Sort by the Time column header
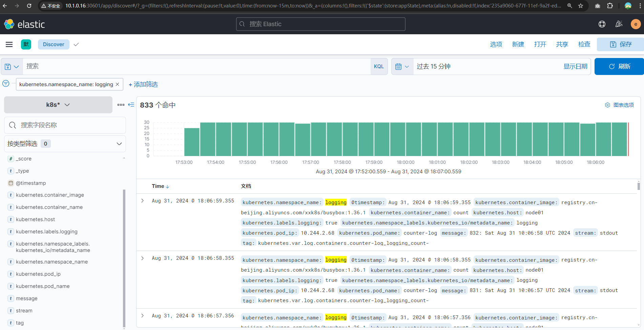644x330 pixels. click(x=161, y=186)
